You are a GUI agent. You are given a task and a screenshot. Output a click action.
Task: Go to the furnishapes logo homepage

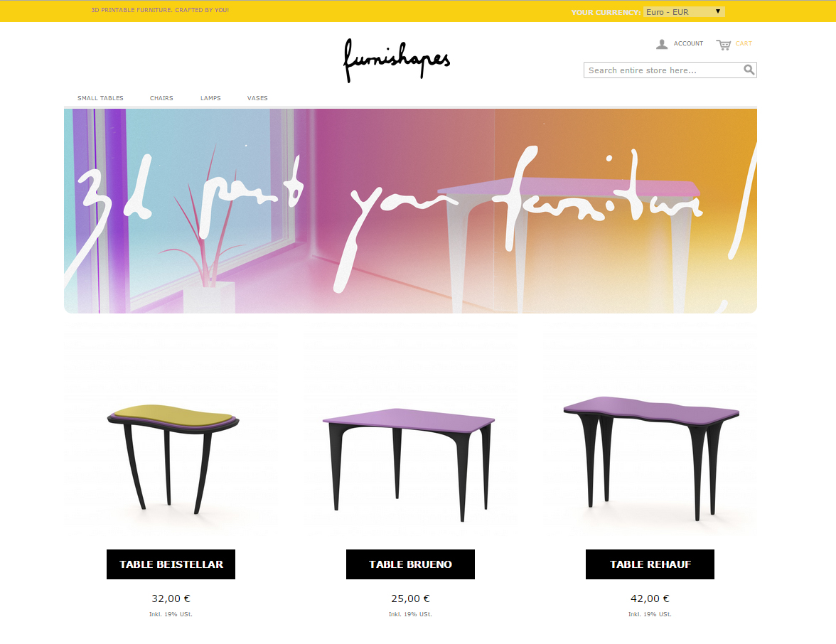coord(397,60)
